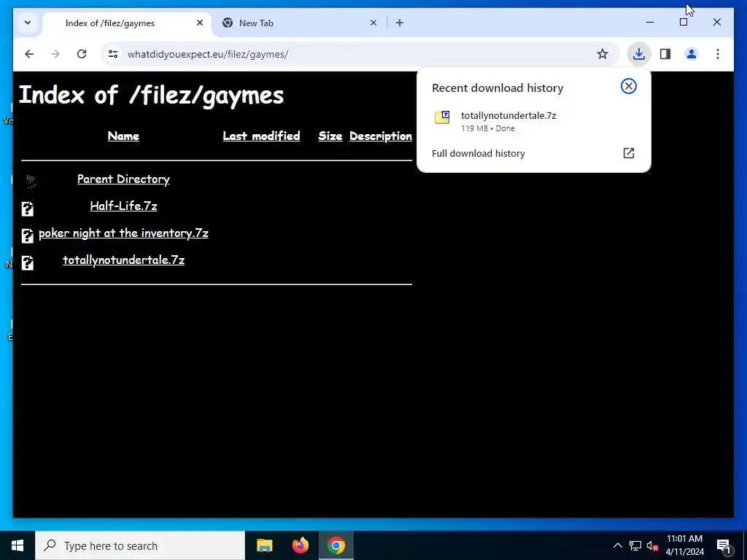Open the tab search dropdown arrow
The height and width of the screenshot is (560, 747).
pos(28,23)
